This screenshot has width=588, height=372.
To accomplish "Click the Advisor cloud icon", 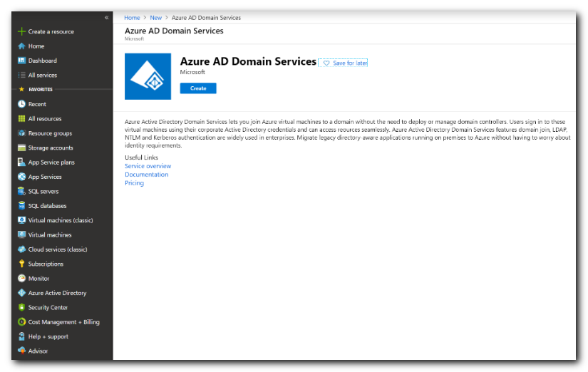I will 22,351.
